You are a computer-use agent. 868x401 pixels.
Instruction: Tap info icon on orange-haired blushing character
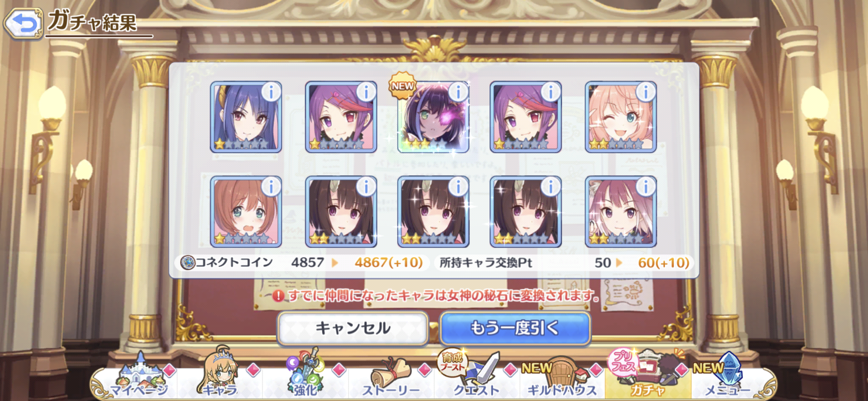[x=271, y=186]
